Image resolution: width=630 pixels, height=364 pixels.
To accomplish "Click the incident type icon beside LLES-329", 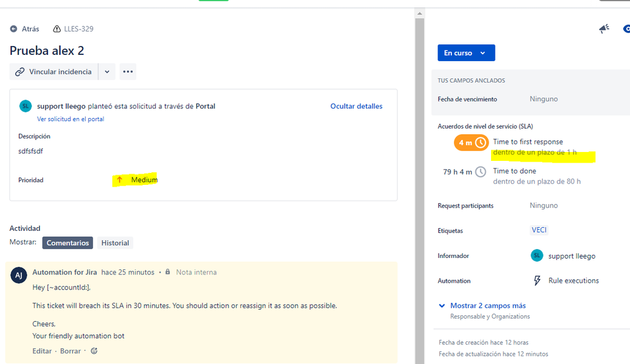I will pyautogui.click(x=57, y=29).
